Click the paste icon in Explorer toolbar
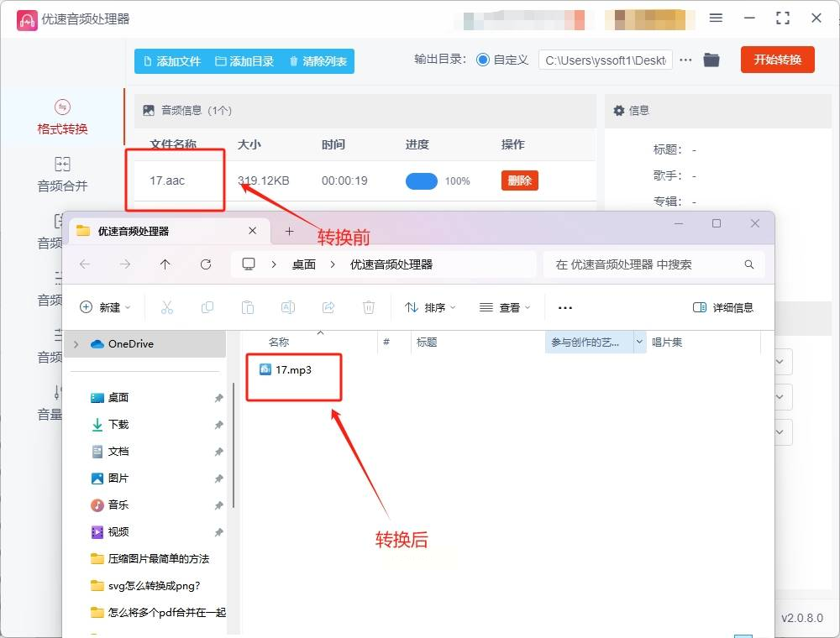840x638 pixels. 248,307
